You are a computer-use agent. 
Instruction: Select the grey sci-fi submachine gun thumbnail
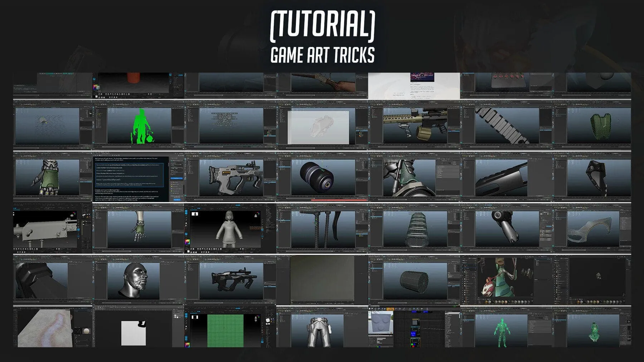pyautogui.click(x=231, y=177)
